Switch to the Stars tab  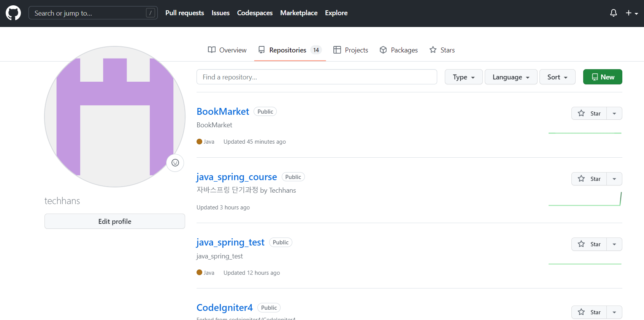click(442, 50)
